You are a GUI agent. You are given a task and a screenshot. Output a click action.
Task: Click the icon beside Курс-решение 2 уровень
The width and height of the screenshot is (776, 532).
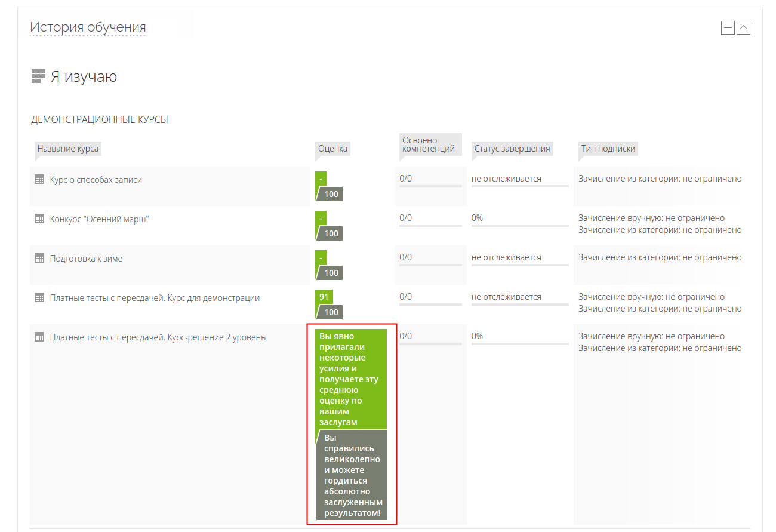click(39, 337)
